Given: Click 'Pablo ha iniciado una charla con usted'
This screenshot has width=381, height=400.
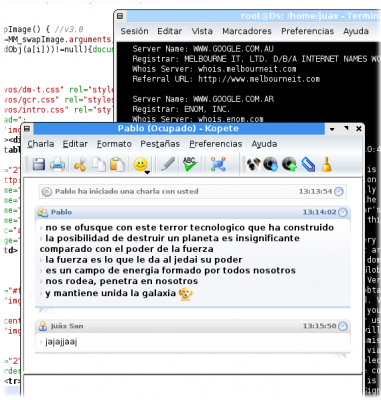Looking at the screenshot, I should [x=127, y=192].
